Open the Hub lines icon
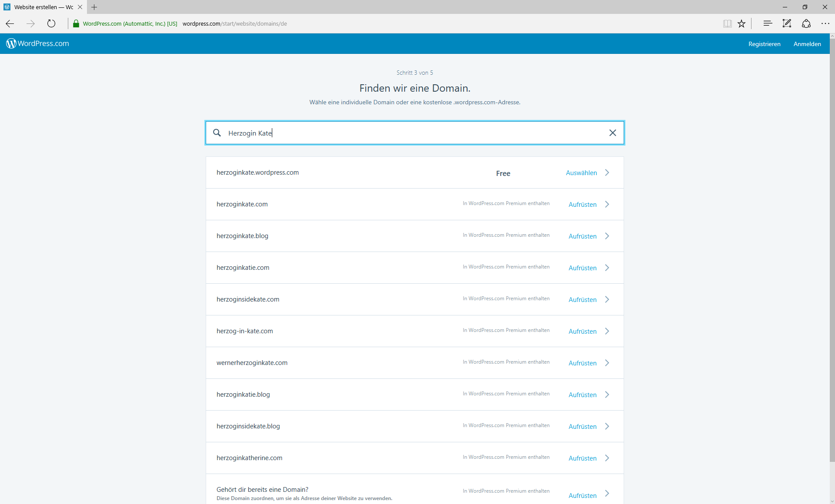Viewport: 835px width, 504px height. point(768,23)
